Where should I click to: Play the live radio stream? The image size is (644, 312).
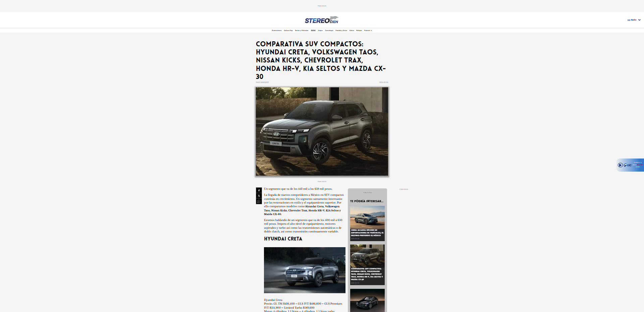tap(620, 165)
